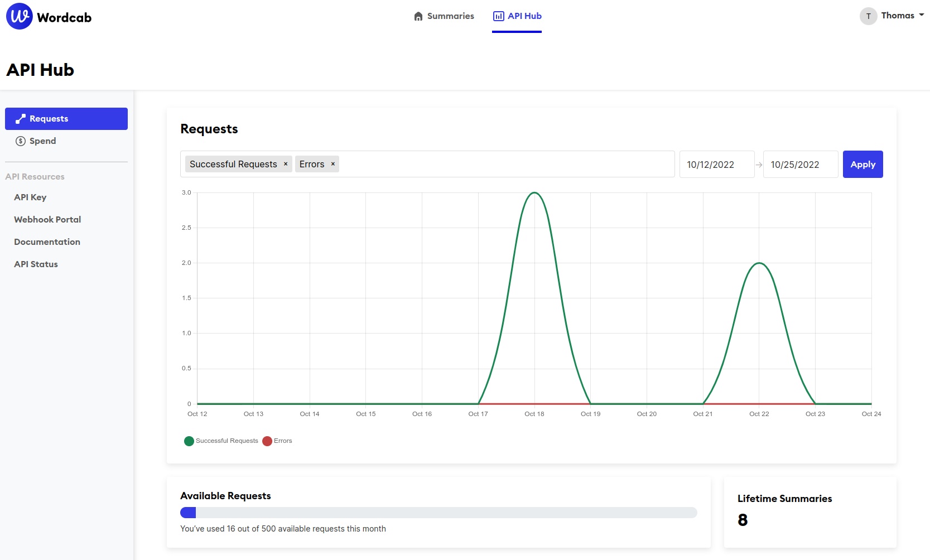Open the Summaries home icon
This screenshot has width=930, height=560.
pyautogui.click(x=418, y=16)
